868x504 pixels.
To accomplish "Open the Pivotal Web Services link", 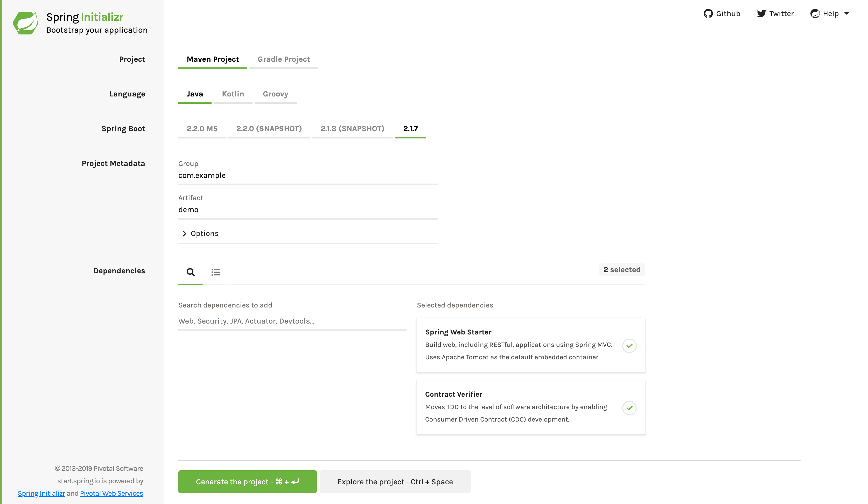I will (x=111, y=493).
